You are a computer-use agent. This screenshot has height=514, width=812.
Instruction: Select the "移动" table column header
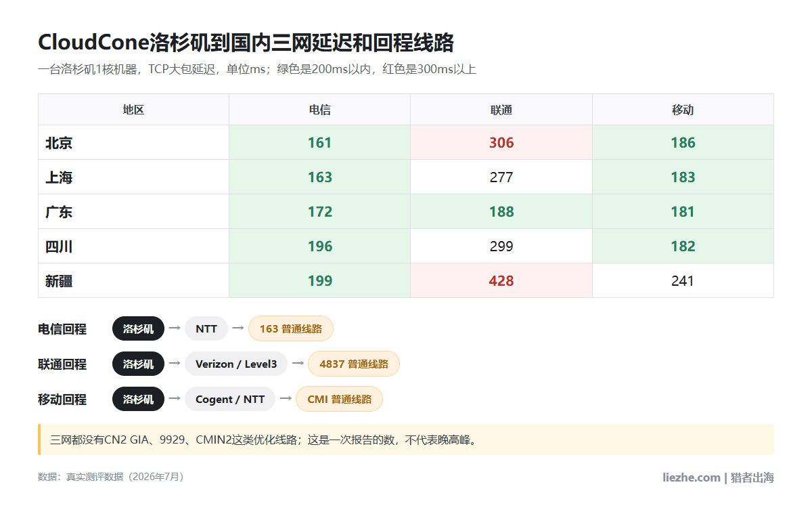coord(683,110)
